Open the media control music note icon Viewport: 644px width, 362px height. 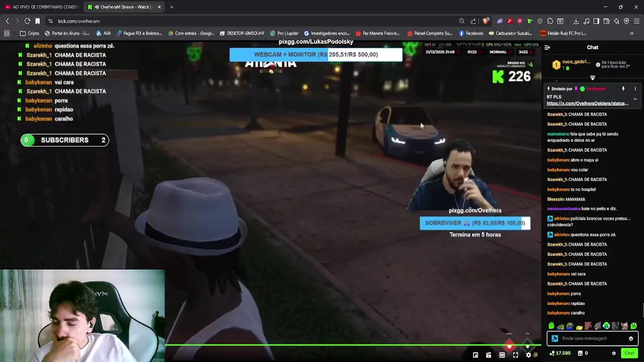point(586,21)
